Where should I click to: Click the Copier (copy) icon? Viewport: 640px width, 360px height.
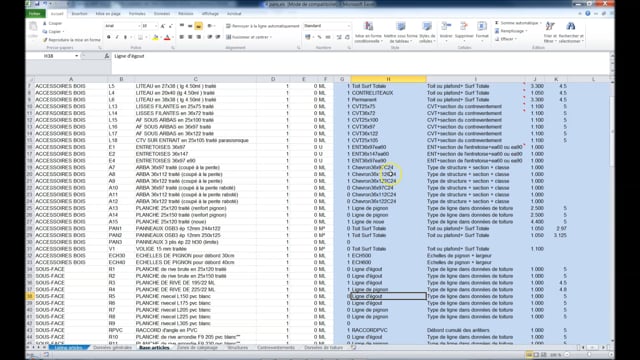[x=45, y=31]
